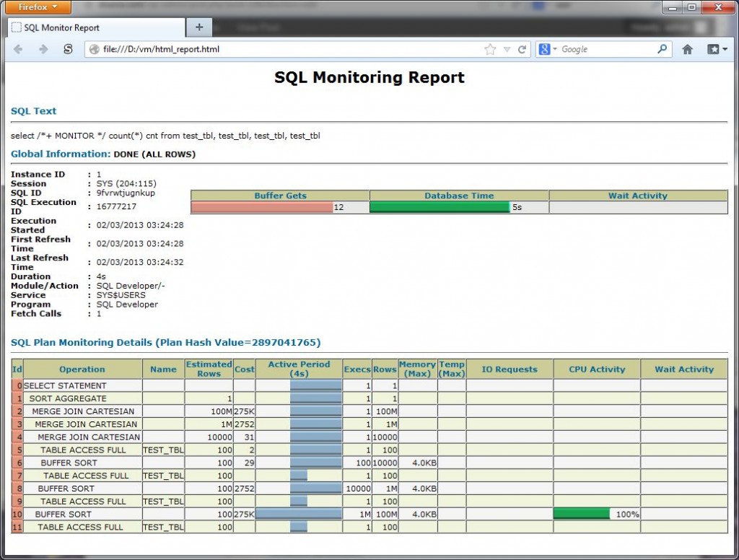Go back with the back arrow
739x560 pixels.
click(18, 49)
